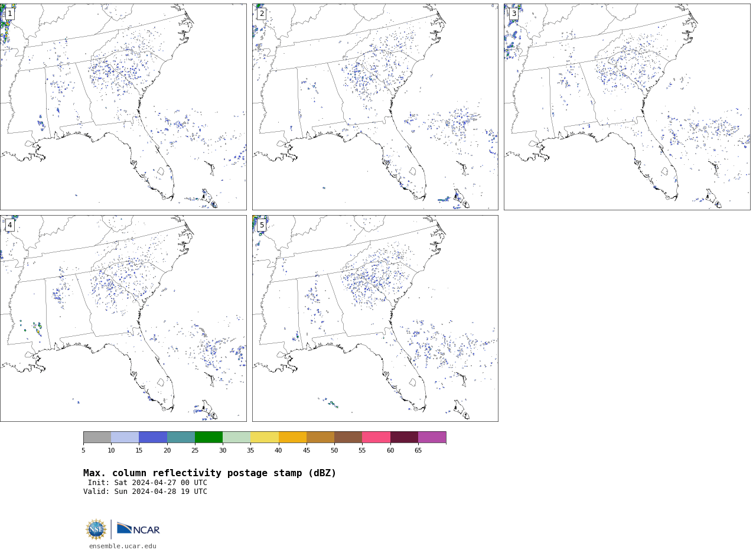Click the tan-brown 45-50 dBZ swatch
756x553 pixels.
pos(320,437)
